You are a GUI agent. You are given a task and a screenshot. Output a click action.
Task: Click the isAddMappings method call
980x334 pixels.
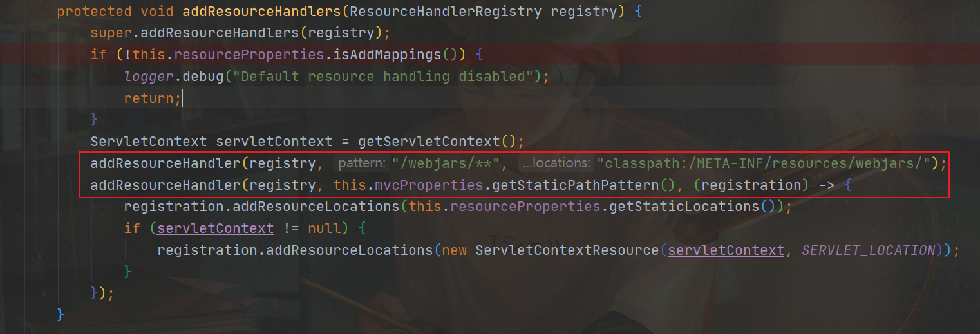coord(387,55)
